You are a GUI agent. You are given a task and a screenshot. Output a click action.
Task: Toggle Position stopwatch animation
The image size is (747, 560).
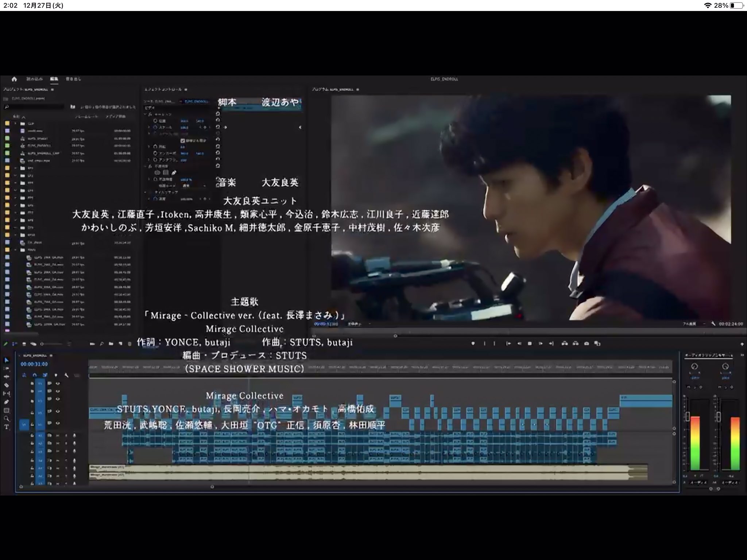click(x=155, y=121)
